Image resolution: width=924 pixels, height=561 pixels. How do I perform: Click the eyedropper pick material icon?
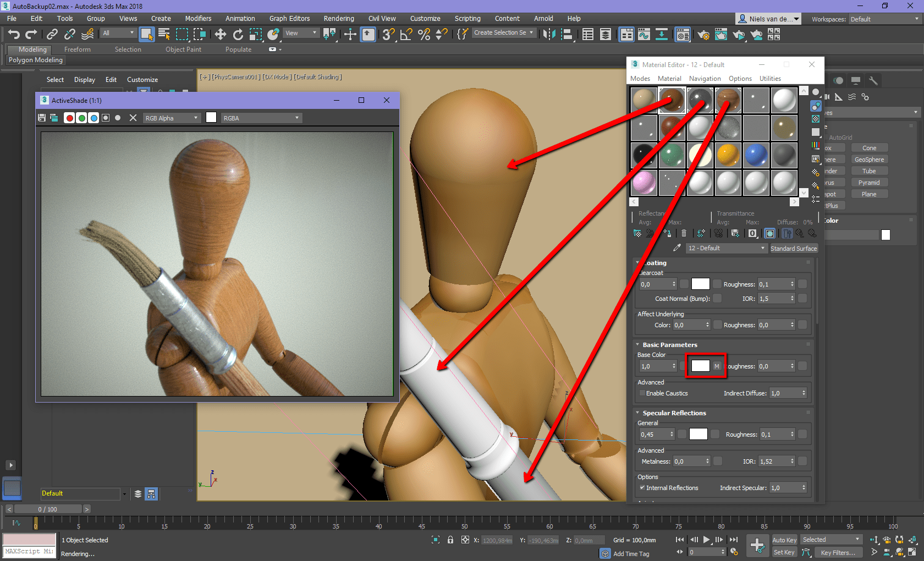click(x=677, y=248)
